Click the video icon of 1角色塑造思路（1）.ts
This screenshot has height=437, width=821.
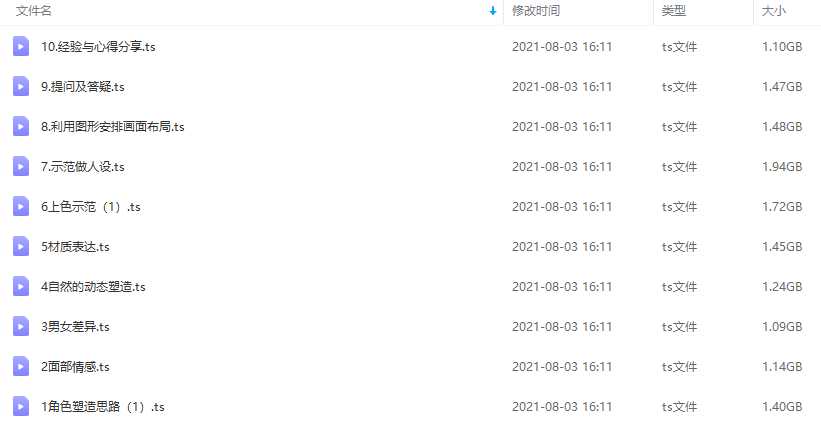pyautogui.click(x=21, y=407)
